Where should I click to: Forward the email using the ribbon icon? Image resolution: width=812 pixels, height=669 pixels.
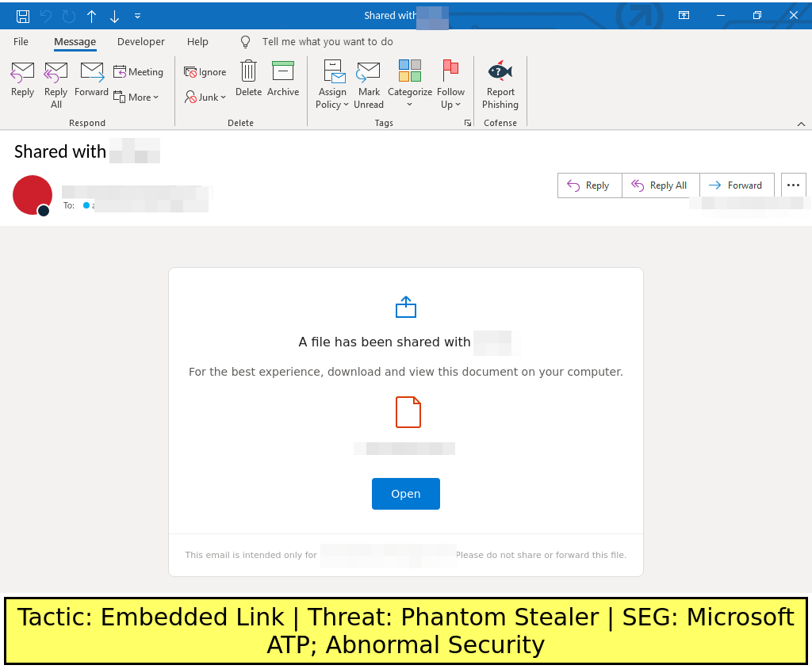[91, 80]
